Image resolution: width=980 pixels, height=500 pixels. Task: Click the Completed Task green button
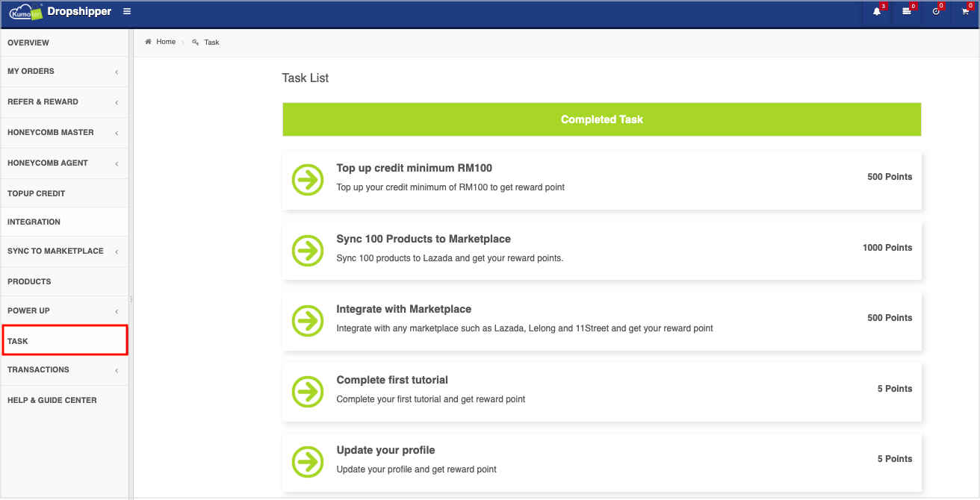[601, 119]
